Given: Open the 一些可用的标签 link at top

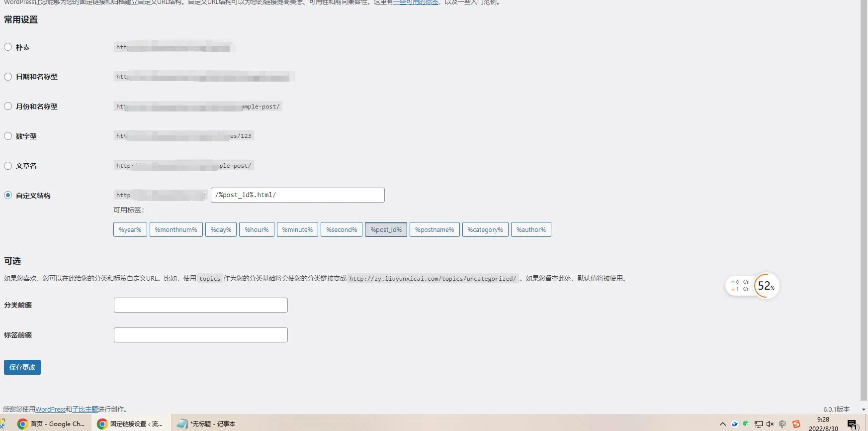Looking at the screenshot, I should (x=416, y=2).
